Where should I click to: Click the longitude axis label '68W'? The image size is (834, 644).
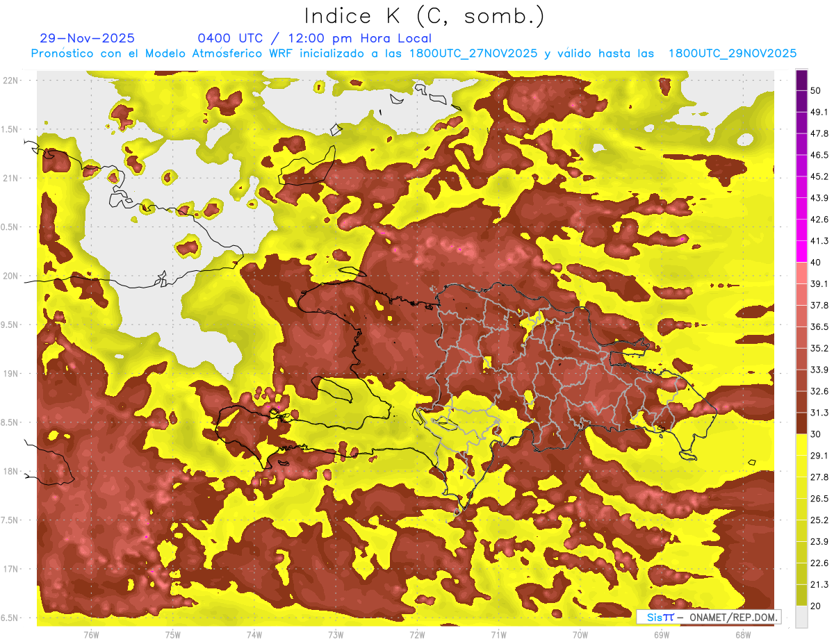coord(743,634)
